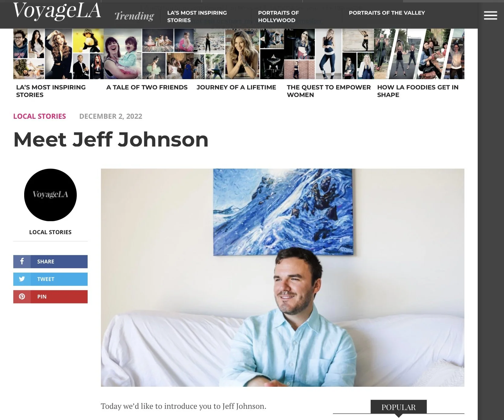Click the VoyageLA header logo

(57, 11)
